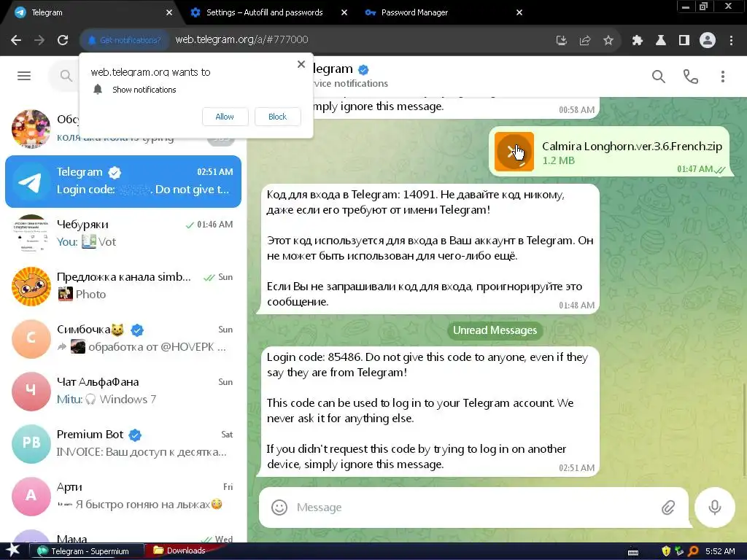Click the Login code 85486 message
Screen dimensions: 747x560
coord(427,411)
